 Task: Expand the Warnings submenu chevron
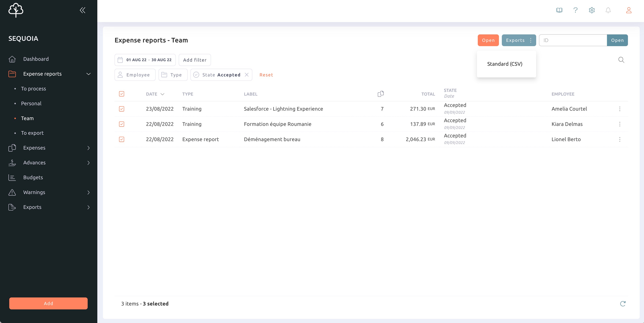tap(88, 192)
